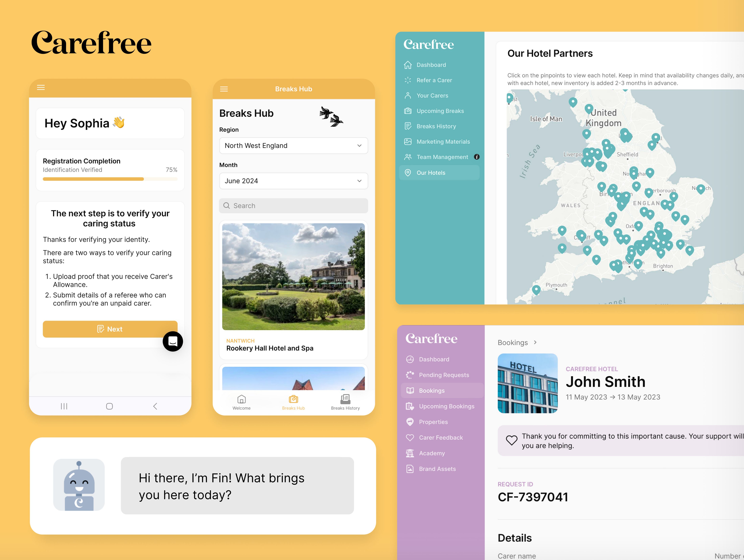Click the map pin near Norwich

[701, 189]
